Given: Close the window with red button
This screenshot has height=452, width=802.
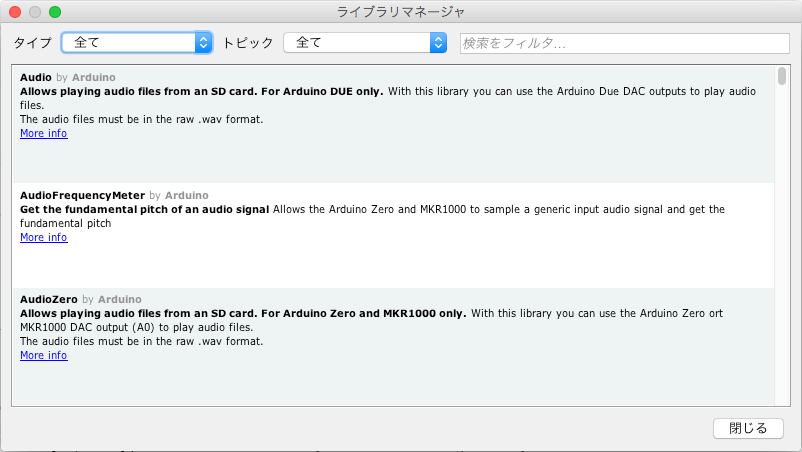Looking at the screenshot, I should (x=14, y=11).
